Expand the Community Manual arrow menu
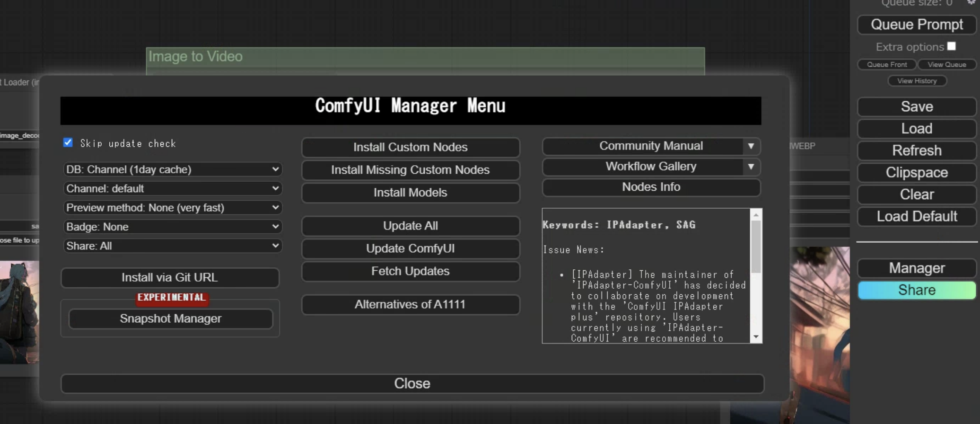Viewport: 980px width, 424px height. point(751,146)
